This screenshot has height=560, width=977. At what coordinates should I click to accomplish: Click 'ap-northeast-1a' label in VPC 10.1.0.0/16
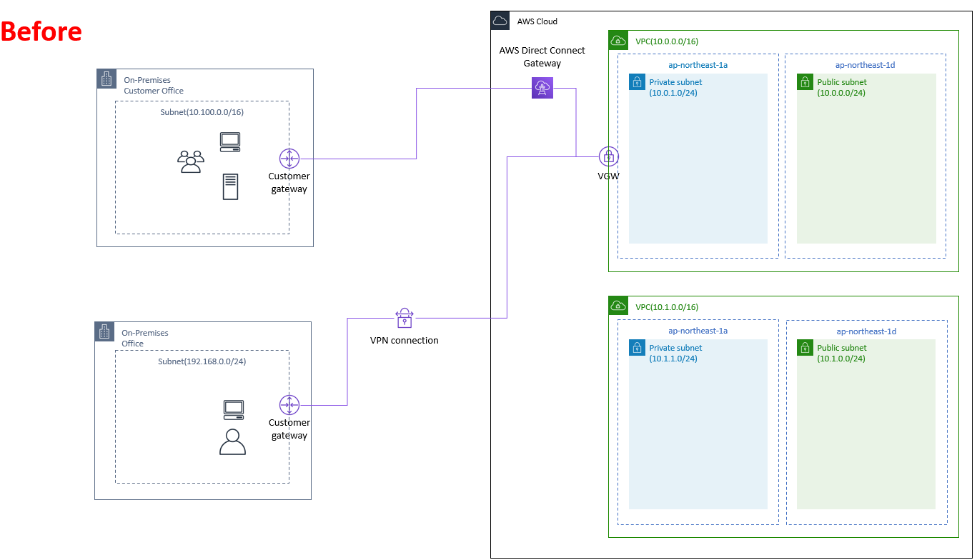pos(698,331)
